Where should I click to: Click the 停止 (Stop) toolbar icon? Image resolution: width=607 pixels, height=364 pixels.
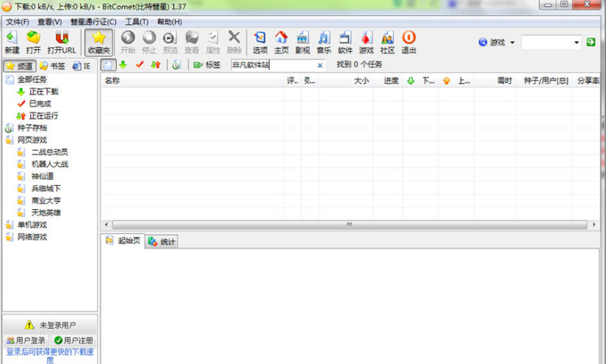(149, 42)
